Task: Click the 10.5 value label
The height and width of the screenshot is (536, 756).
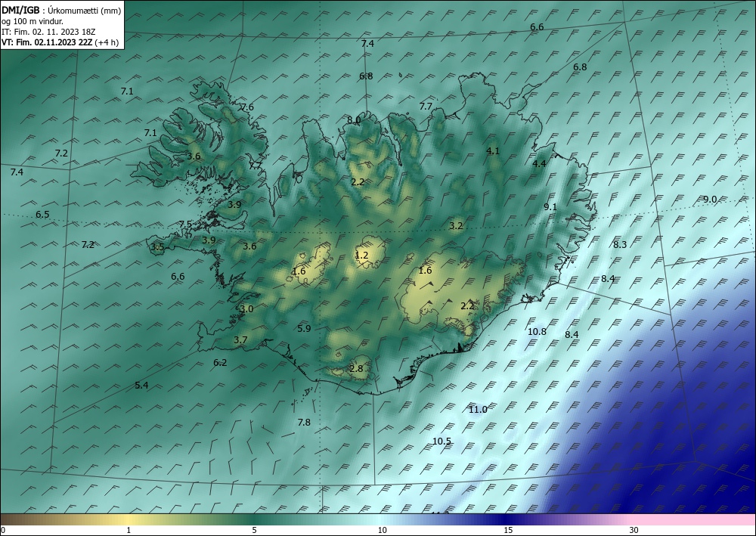Action: pyautogui.click(x=442, y=442)
